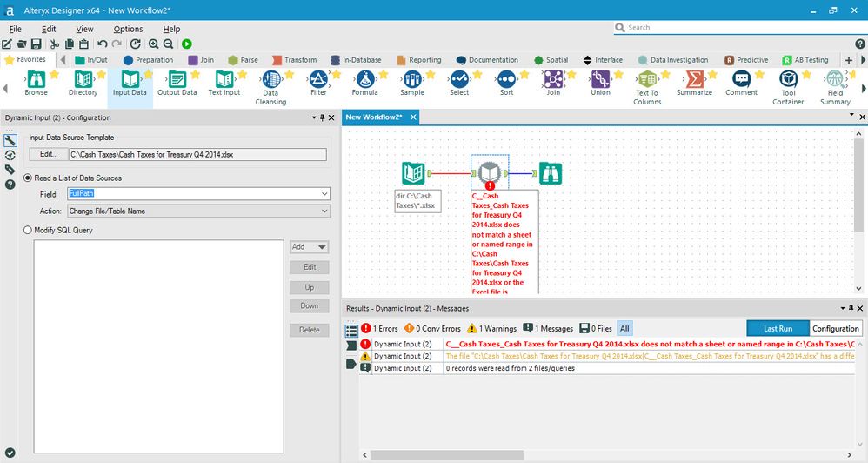Toggle the Warnings filter in Results
The height and width of the screenshot is (463, 868).
point(491,328)
